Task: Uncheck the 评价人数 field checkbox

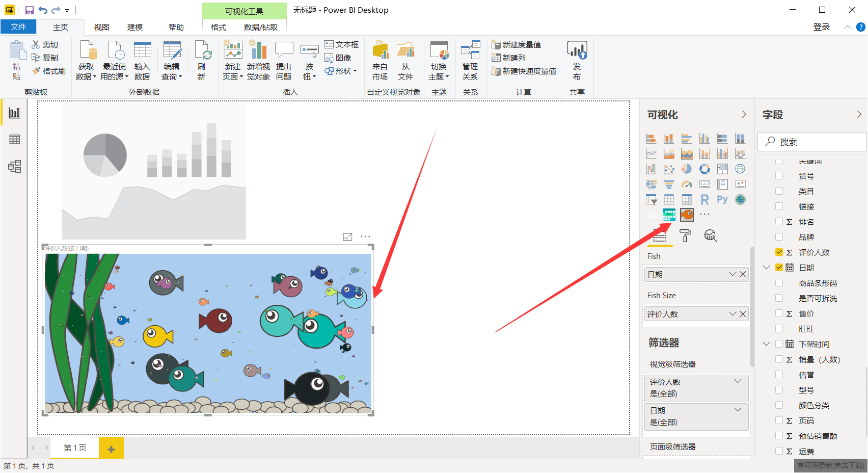Action: [x=779, y=252]
